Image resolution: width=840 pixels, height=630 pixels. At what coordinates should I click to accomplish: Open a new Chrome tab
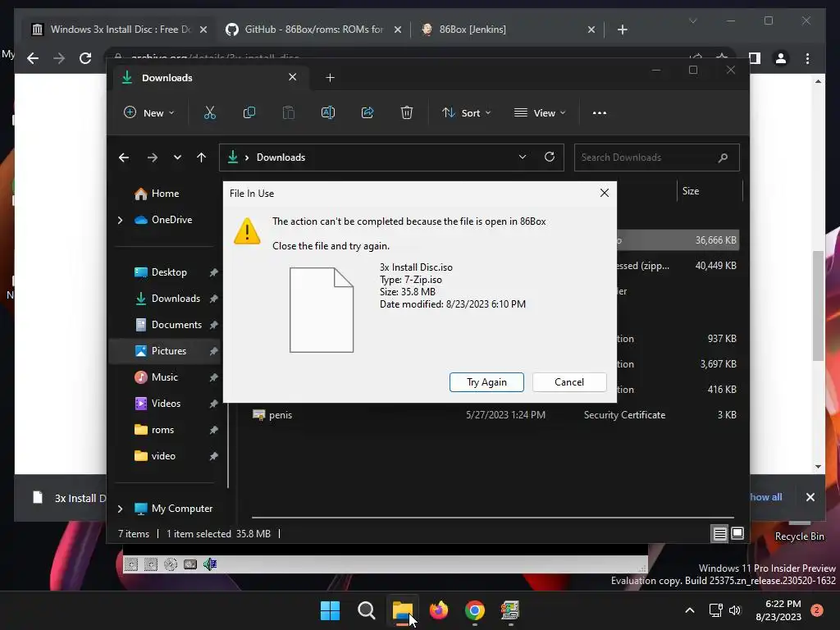point(622,30)
